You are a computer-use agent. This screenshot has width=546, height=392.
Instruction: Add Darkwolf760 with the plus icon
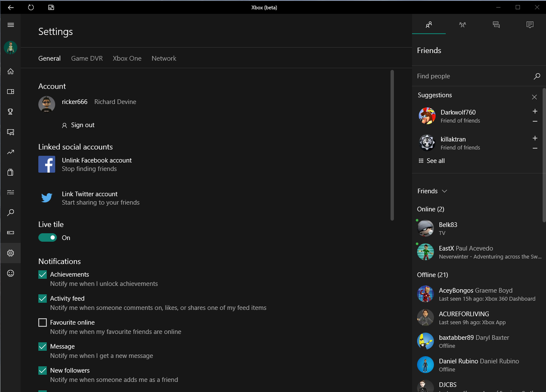point(535,111)
